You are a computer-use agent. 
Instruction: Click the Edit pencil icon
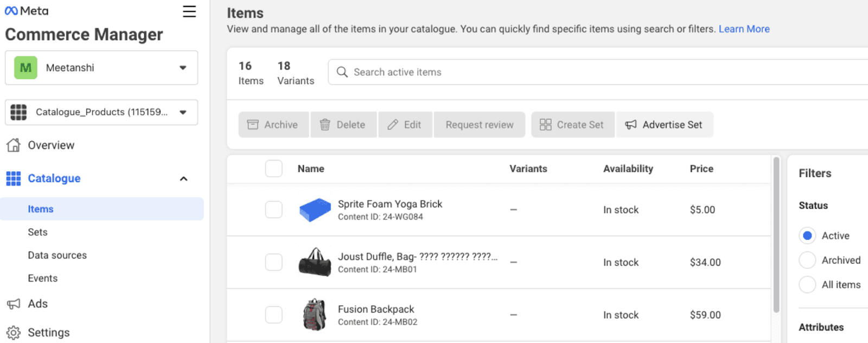point(393,125)
